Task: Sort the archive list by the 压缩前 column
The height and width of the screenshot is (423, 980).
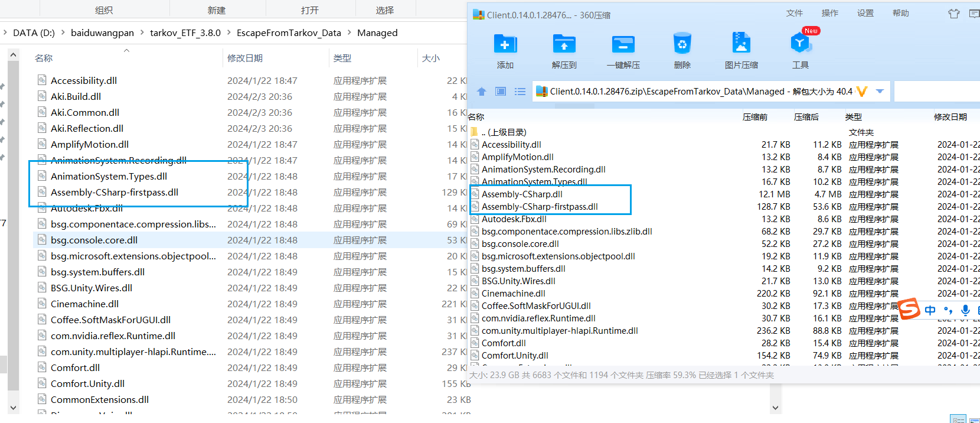Action: click(x=754, y=117)
